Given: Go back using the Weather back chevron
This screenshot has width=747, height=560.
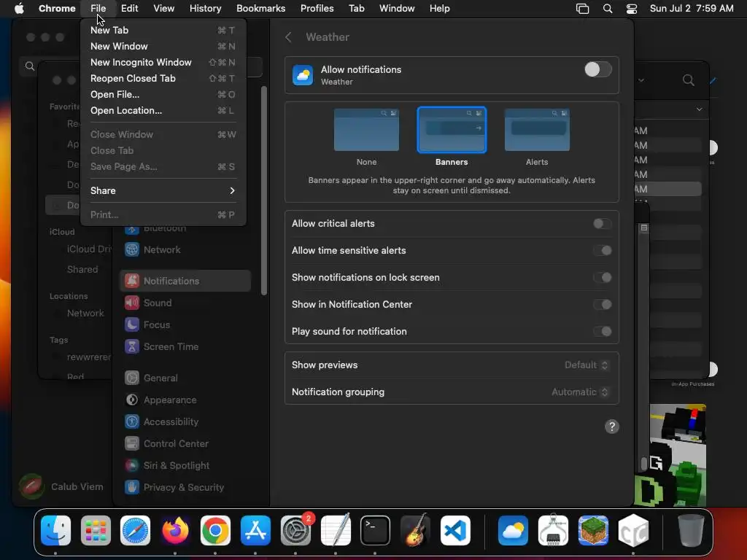Looking at the screenshot, I should pos(288,37).
